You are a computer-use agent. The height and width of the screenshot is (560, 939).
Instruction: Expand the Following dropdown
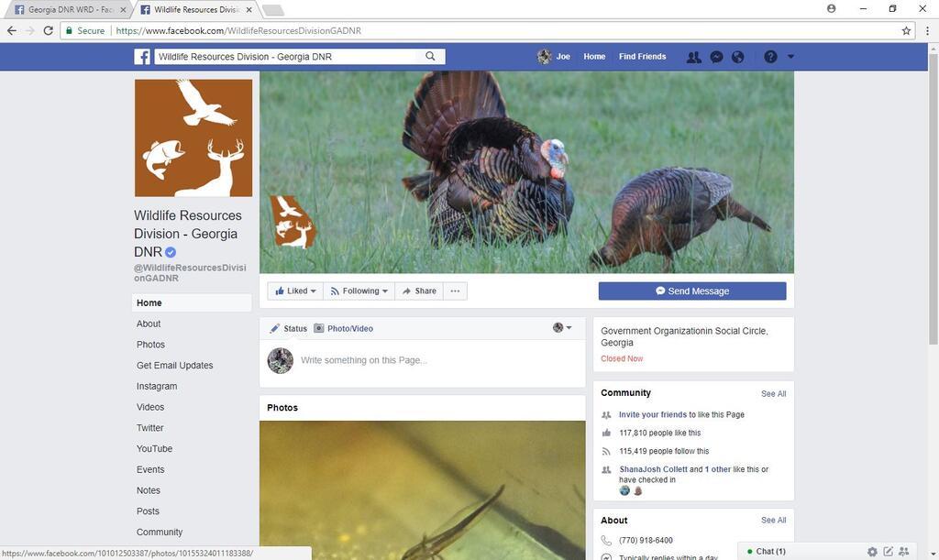pos(359,291)
